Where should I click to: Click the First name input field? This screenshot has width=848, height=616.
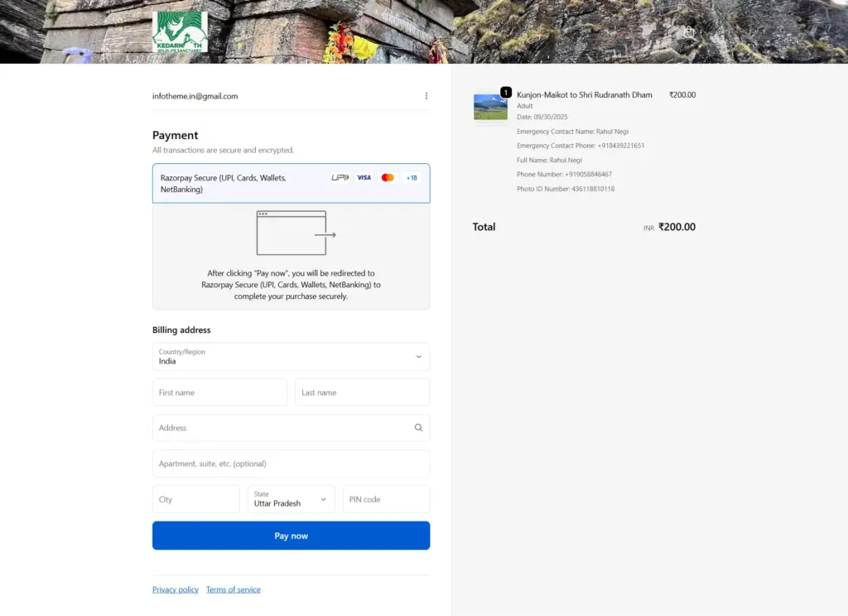(219, 392)
